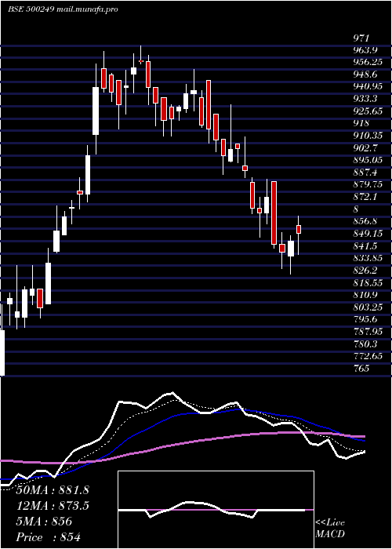Click the 803.25 price level label
This screenshot has height=549, width=392.
pyautogui.click(x=367, y=307)
